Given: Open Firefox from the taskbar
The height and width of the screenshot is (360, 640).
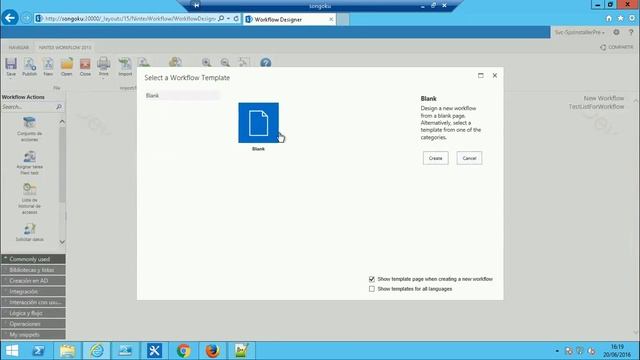Looking at the screenshot, I should pos(212,351).
